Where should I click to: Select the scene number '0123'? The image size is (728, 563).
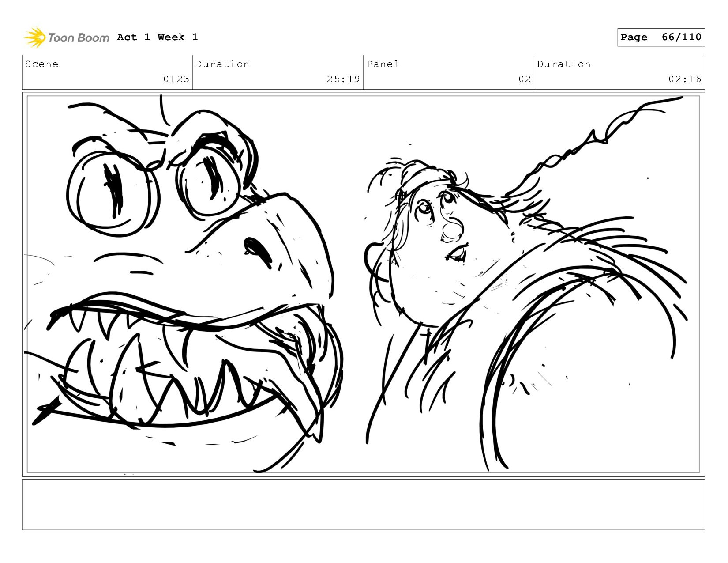(x=176, y=79)
